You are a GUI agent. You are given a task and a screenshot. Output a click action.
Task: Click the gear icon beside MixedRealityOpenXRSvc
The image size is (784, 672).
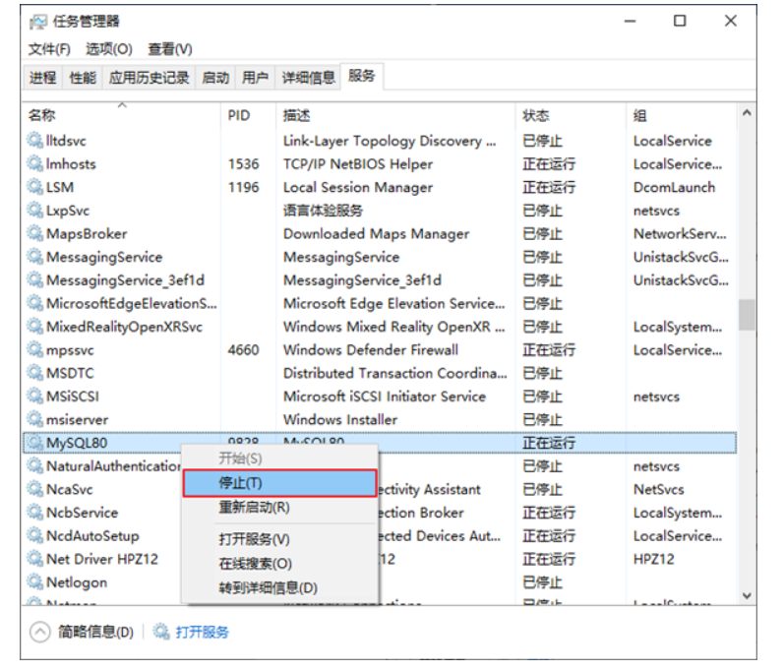coord(35,327)
